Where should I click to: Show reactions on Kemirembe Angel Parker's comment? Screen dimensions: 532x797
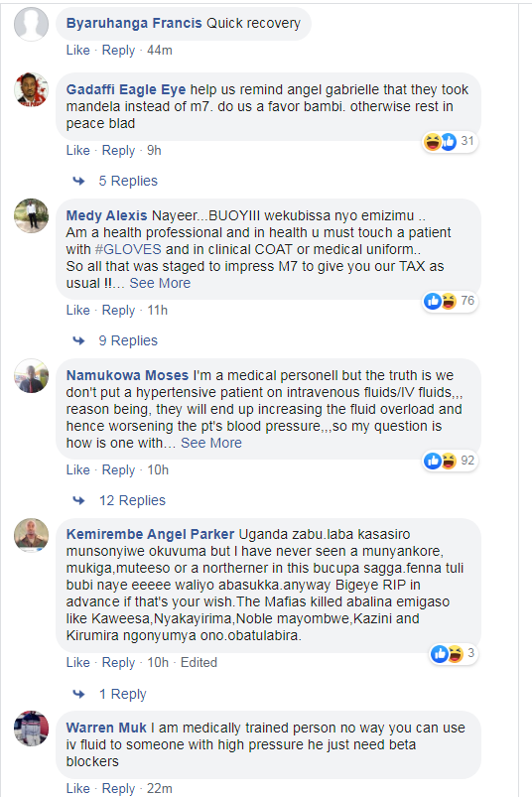click(x=454, y=654)
